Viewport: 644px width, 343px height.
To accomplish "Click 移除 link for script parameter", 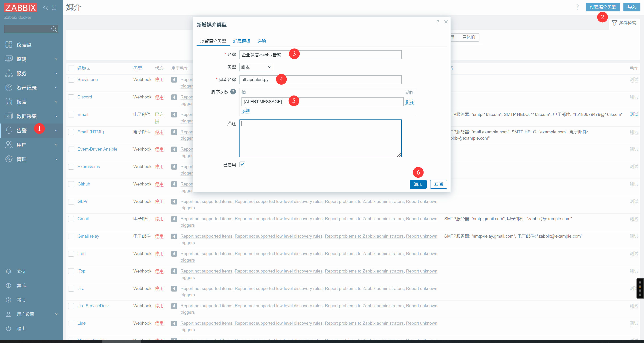I will [409, 102].
